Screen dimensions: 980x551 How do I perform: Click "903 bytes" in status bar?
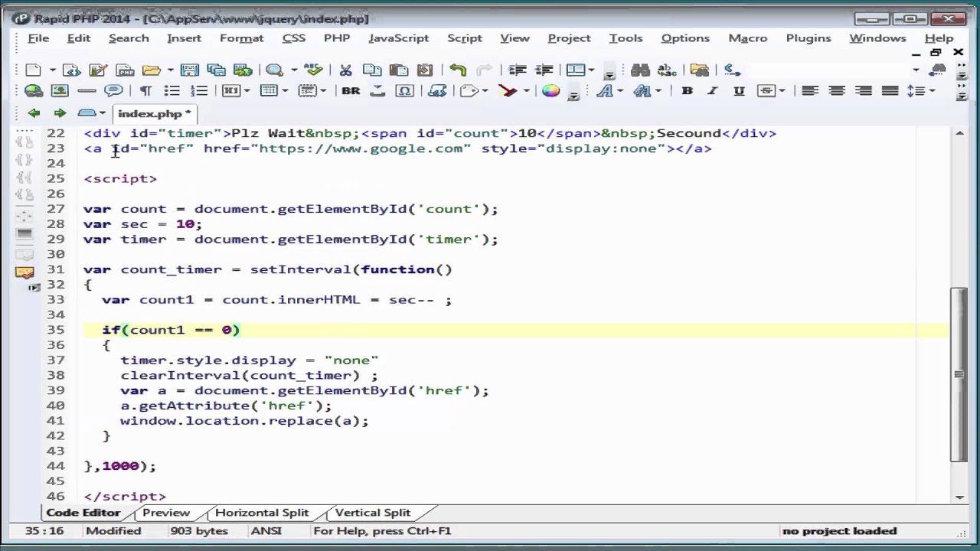coord(199,531)
